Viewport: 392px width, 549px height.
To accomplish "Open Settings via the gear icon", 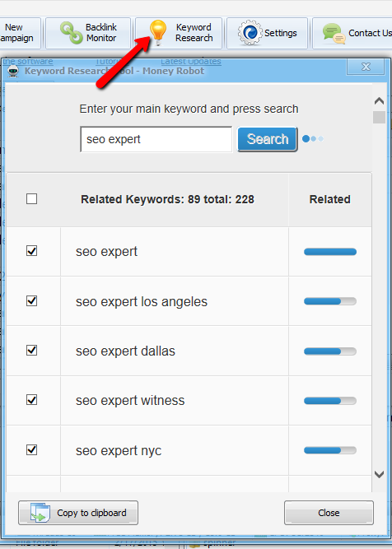I will (x=250, y=33).
